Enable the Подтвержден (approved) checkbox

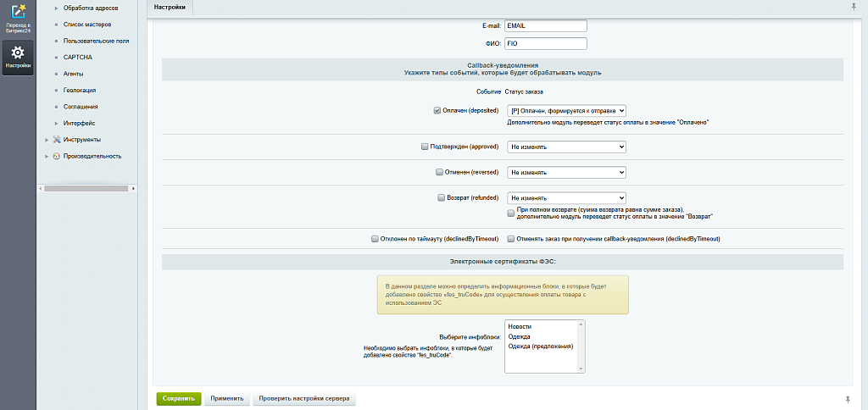pyautogui.click(x=426, y=147)
